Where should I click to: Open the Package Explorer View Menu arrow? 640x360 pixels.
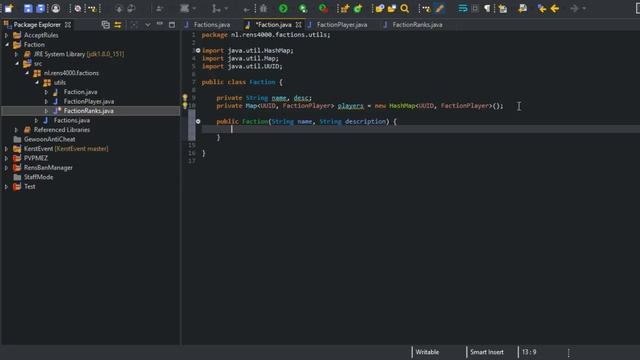coord(147,25)
